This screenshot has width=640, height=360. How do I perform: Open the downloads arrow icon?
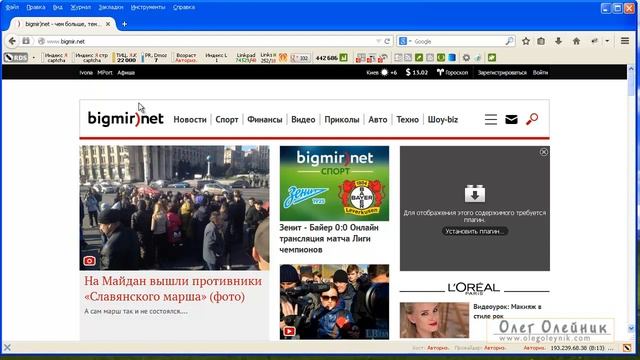558,41
